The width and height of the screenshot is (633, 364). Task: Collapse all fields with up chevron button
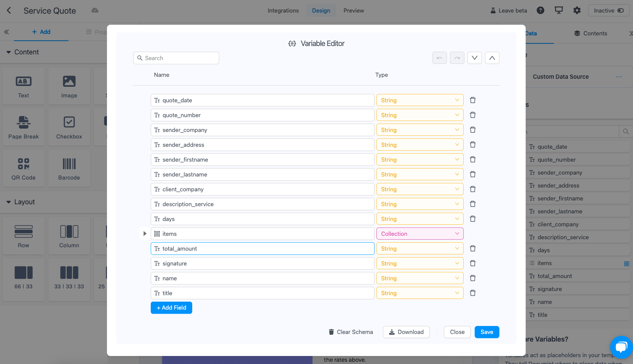click(492, 58)
